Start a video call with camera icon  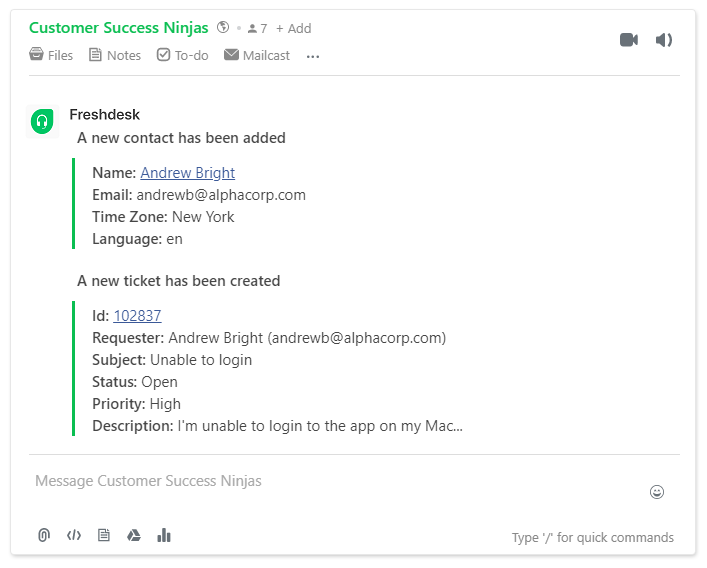[629, 40]
